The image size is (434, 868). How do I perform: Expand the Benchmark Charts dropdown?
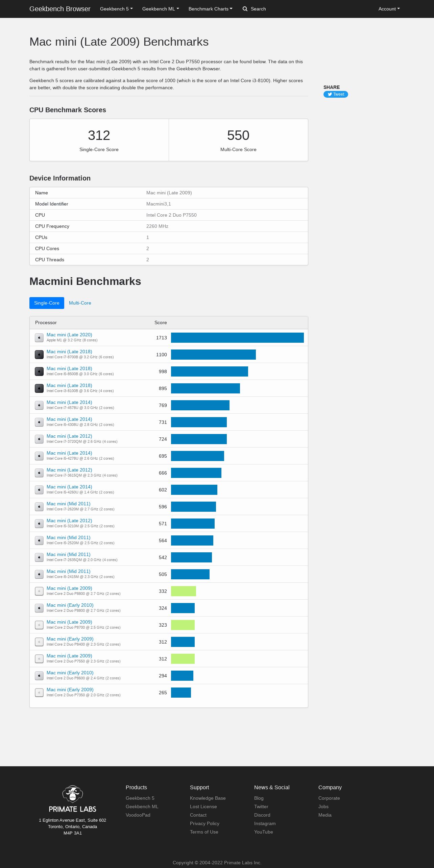click(211, 9)
